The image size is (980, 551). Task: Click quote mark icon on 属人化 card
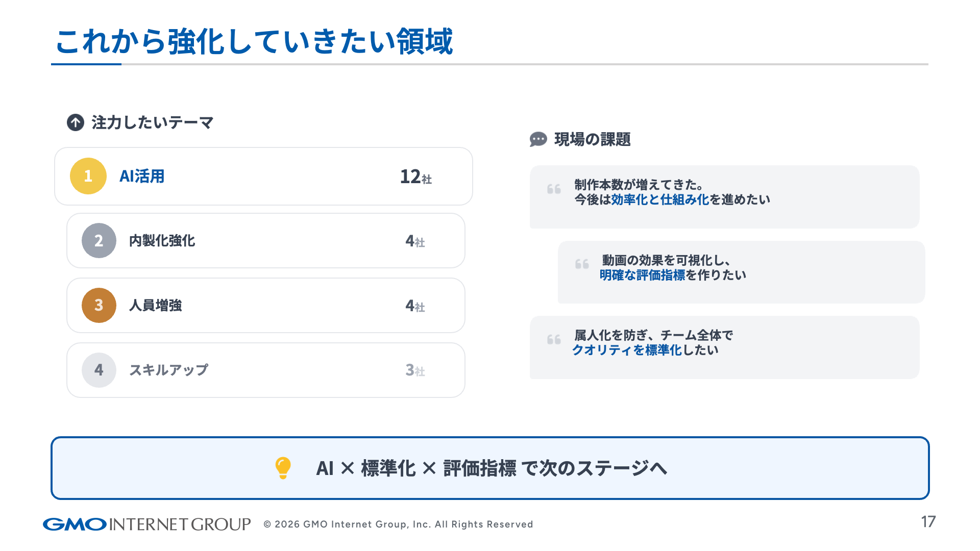[x=554, y=340]
